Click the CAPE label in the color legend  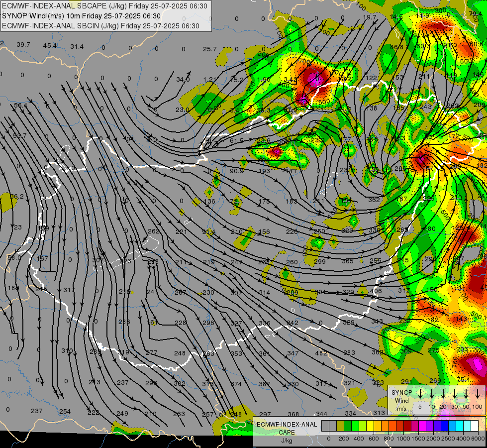287,433
